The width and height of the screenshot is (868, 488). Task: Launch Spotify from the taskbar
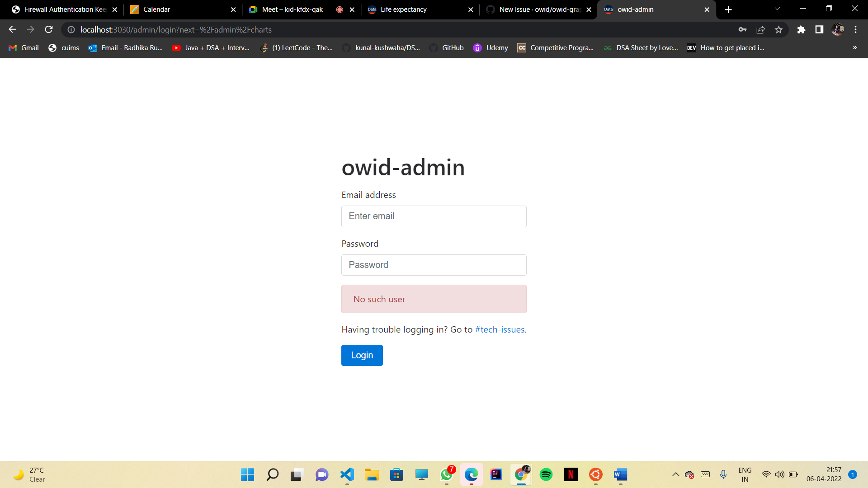tap(546, 474)
